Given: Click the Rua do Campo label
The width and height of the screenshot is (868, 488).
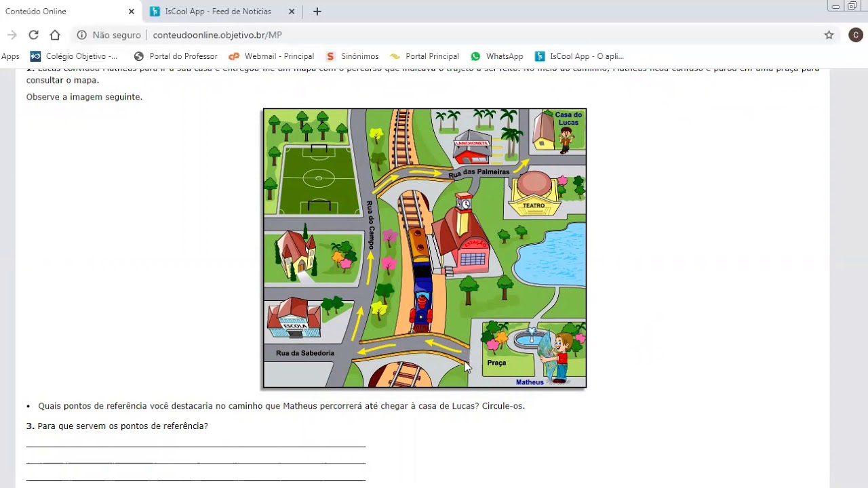Looking at the screenshot, I should [x=370, y=225].
